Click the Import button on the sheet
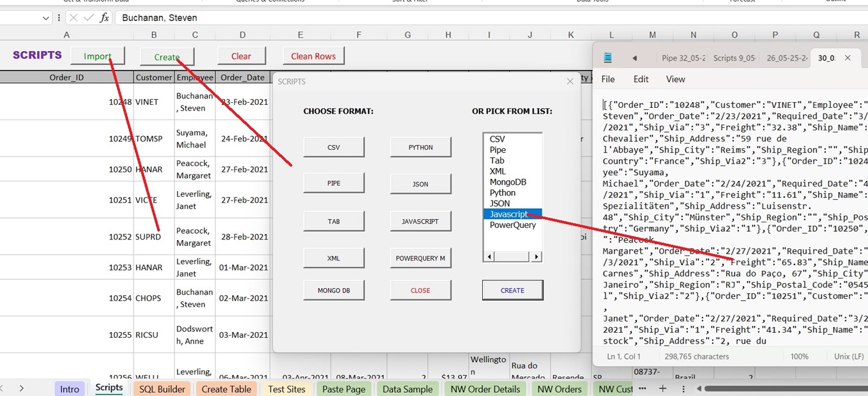The height and width of the screenshot is (396, 868). [97, 56]
